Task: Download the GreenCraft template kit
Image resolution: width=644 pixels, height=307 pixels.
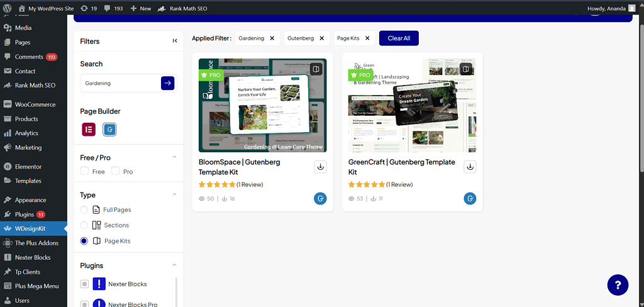Action: 470,167
